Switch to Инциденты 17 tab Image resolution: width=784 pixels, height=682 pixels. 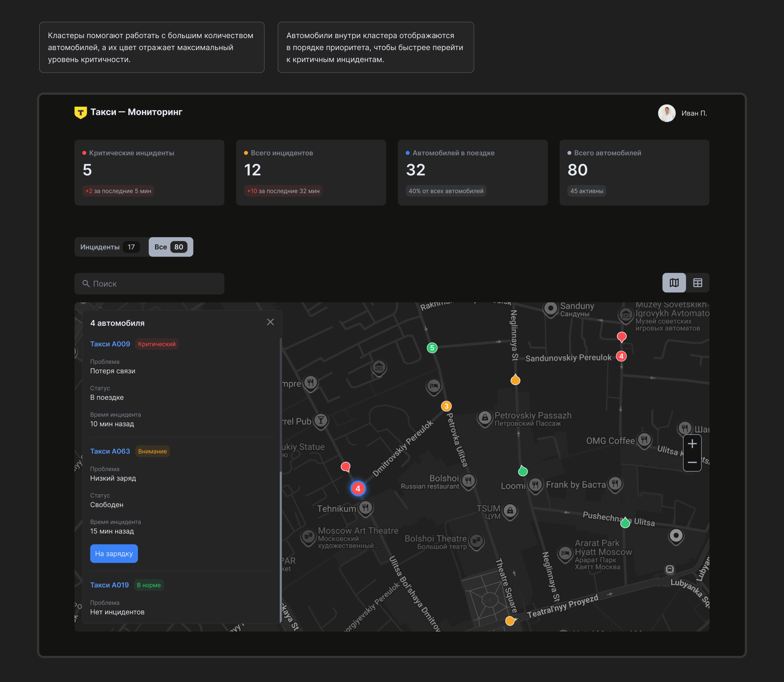[110, 247]
